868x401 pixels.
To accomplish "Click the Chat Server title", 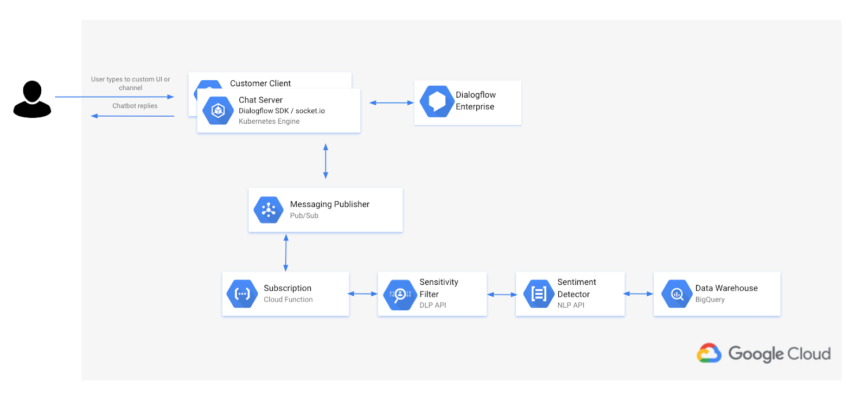I will click(x=260, y=100).
